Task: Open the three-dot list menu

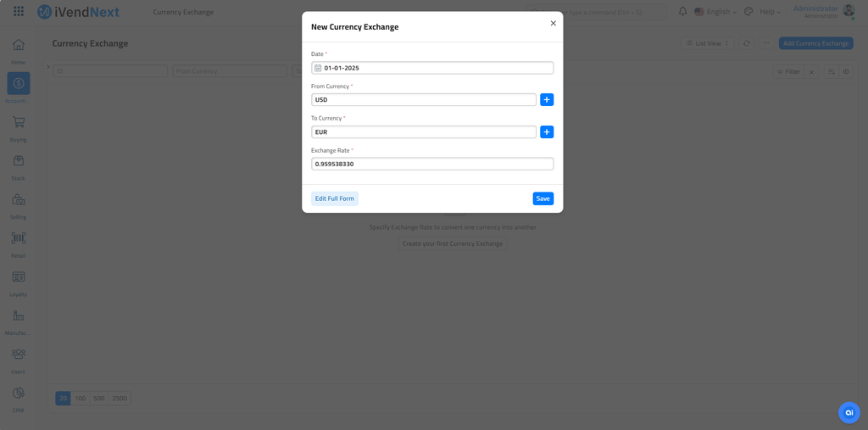Action: (x=766, y=43)
